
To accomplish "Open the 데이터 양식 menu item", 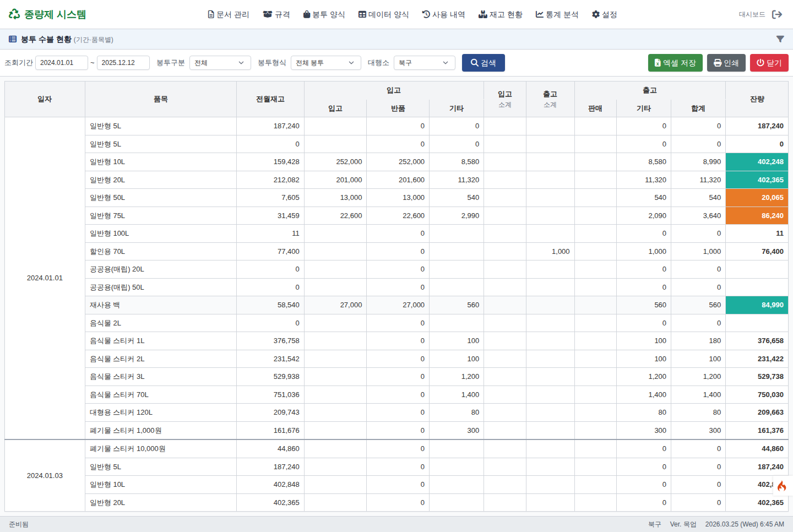I will [x=383, y=14].
